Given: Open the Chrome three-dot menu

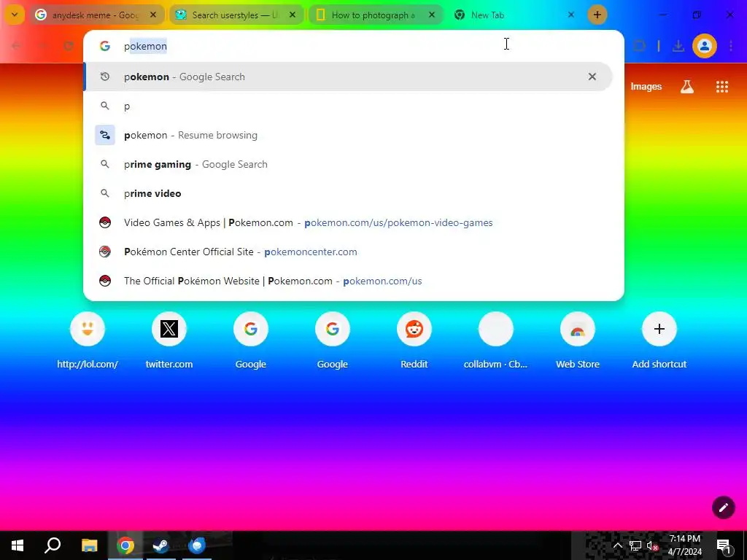Looking at the screenshot, I should [x=731, y=46].
